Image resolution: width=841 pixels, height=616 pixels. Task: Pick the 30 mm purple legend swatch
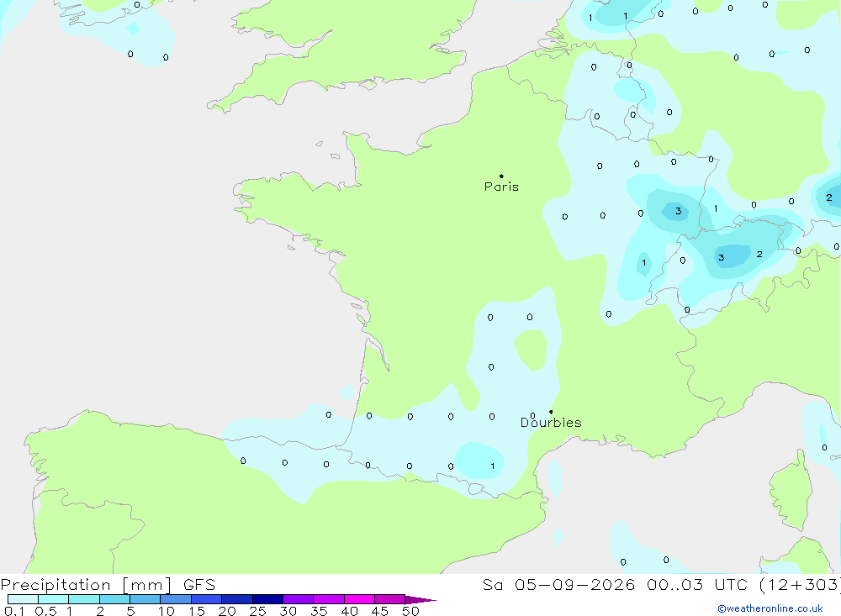point(298,599)
